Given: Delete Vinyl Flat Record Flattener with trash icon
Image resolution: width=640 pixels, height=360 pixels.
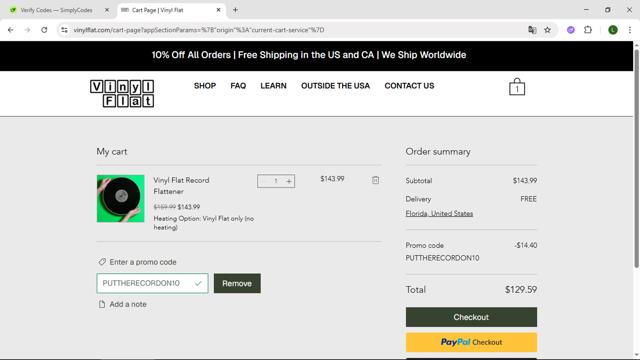Looking at the screenshot, I should pos(376,180).
